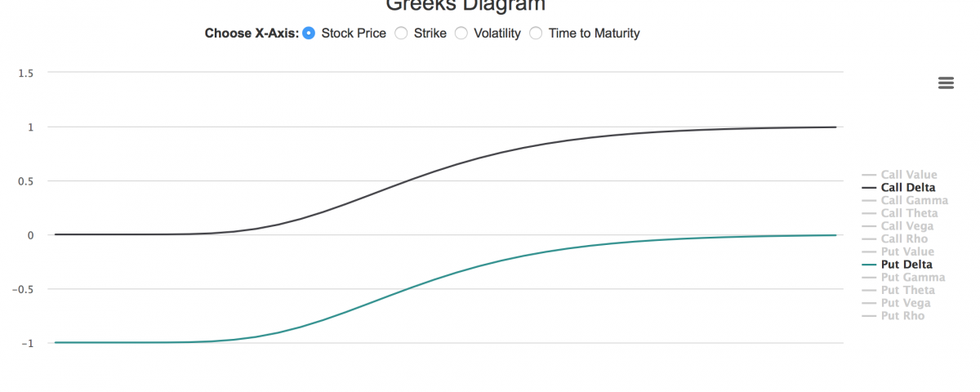Show the Put Theta curve
Image resolution: width=980 pixels, height=392 pixels.
(908, 290)
